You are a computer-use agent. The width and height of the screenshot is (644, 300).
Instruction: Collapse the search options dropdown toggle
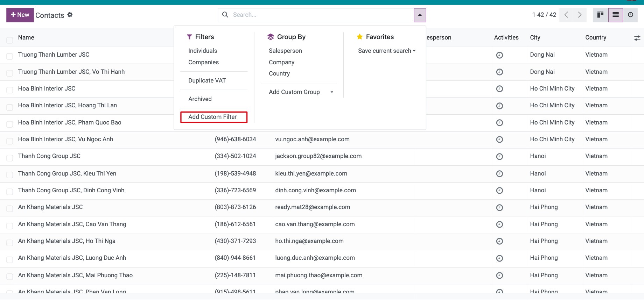[420, 15]
